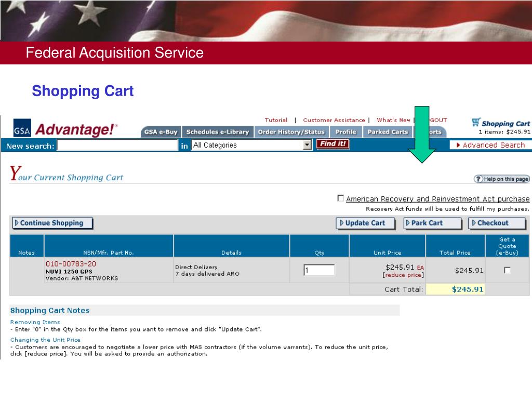
Task: Proceed with the Checkout button
Action: [x=497, y=223]
